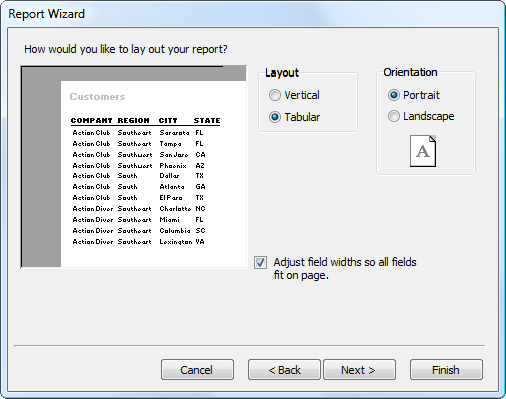Click the layout question heading text

126,49
